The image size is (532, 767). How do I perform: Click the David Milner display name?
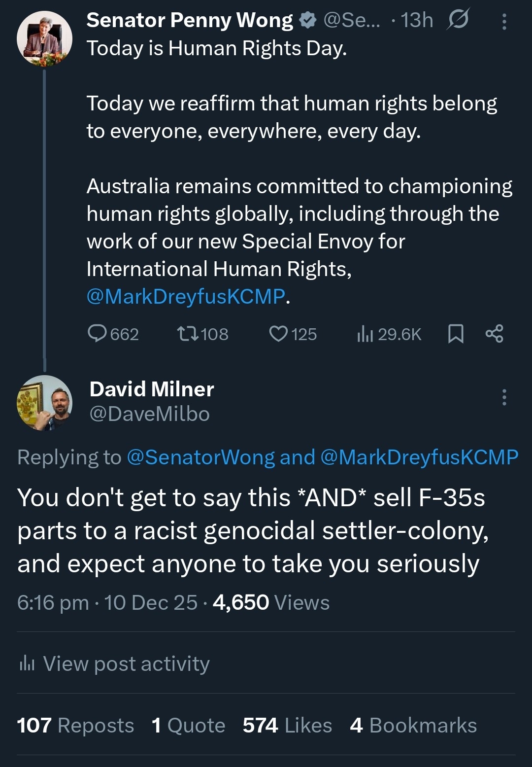tap(152, 389)
